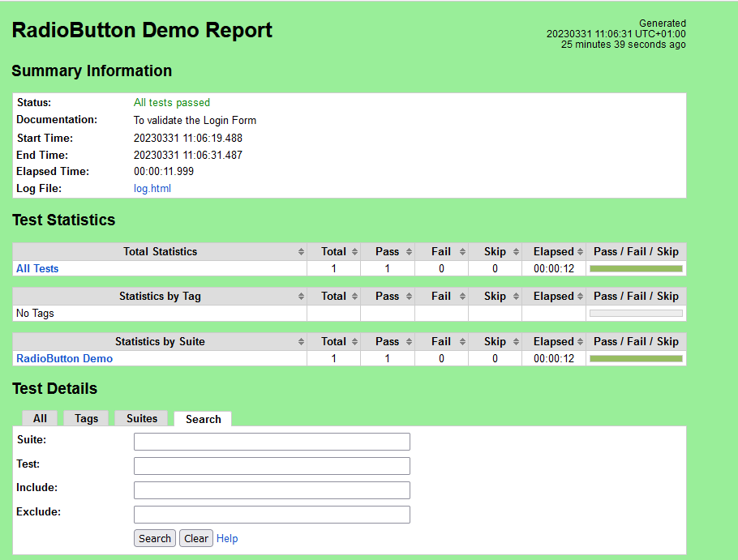Click the All Tests pass/fail/skip bar
The width and height of the screenshot is (738, 560).
(636, 268)
